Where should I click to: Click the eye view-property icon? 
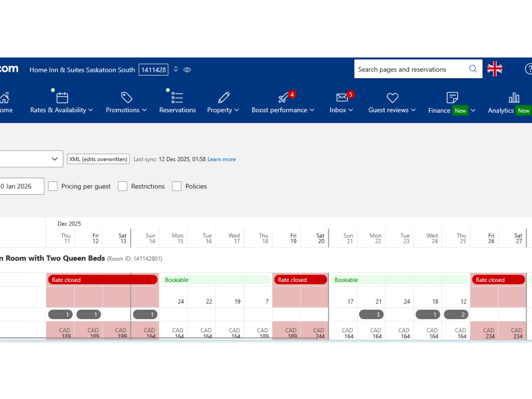pyautogui.click(x=187, y=70)
